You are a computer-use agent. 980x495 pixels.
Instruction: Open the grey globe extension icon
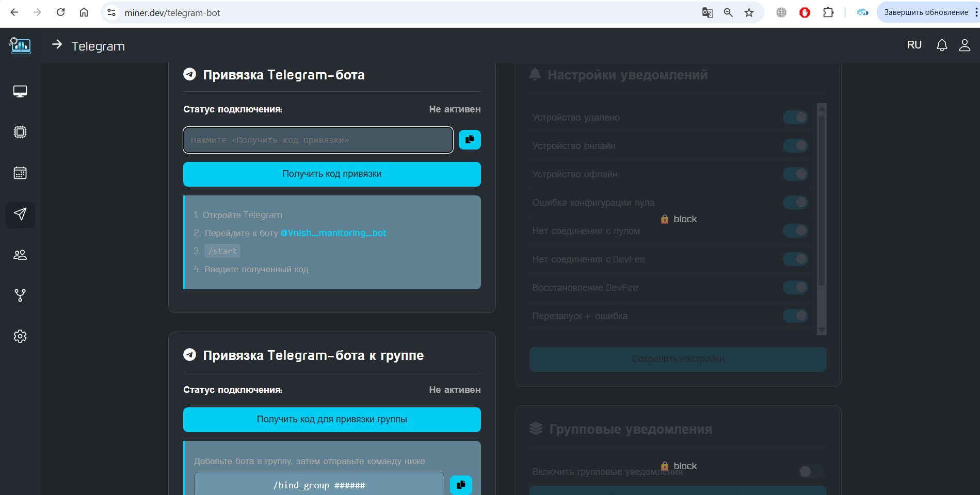(781, 12)
